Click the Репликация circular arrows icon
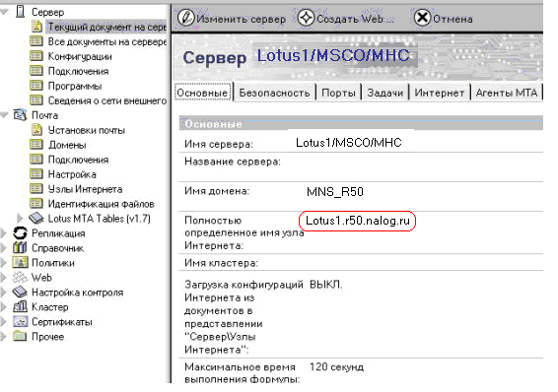Image resolution: width=558 pixels, height=392 pixels. pyautogui.click(x=20, y=233)
